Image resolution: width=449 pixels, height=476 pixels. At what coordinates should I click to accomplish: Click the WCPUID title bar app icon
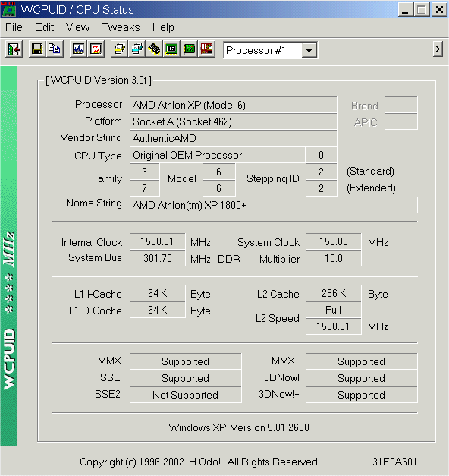pos(8,9)
